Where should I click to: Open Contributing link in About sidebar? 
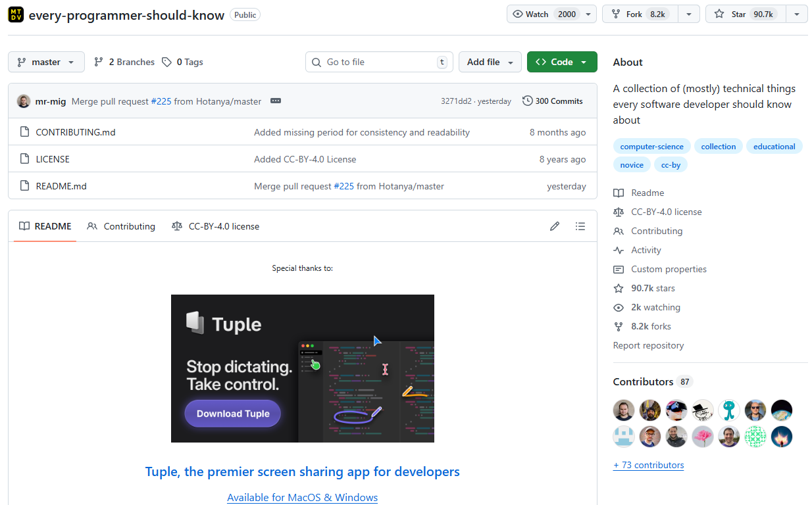pyautogui.click(x=648, y=231)
